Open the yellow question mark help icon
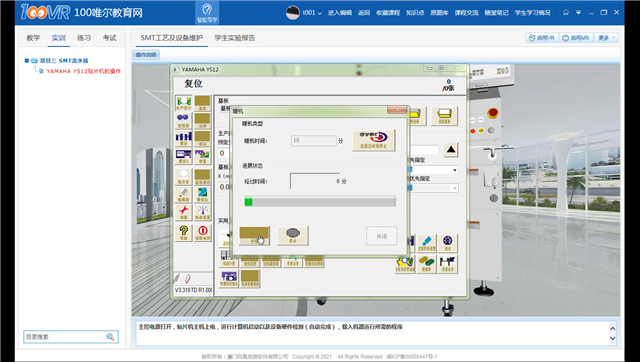640x362 pixels. [184, 233]
